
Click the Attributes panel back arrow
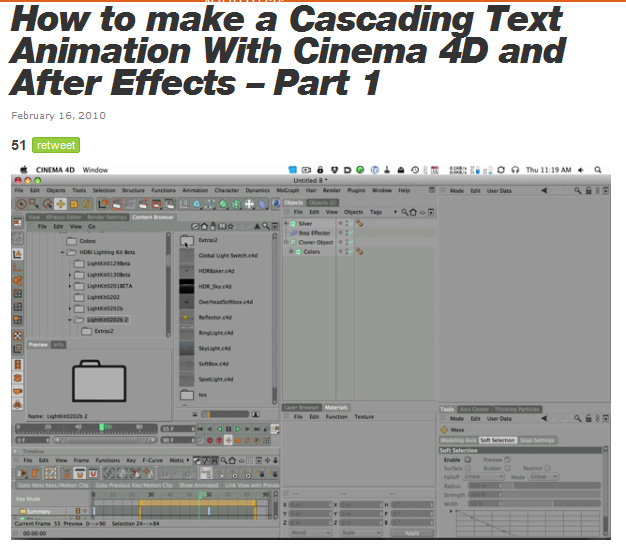point(544,190)
